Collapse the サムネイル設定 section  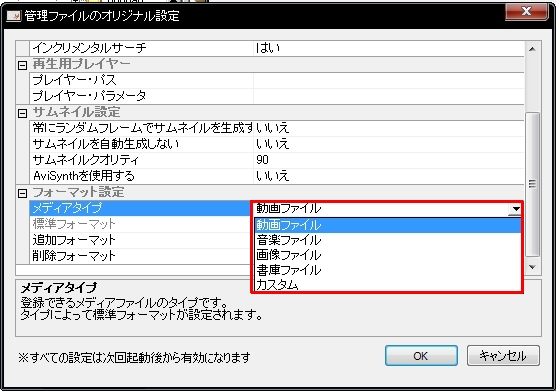(22, 113)
